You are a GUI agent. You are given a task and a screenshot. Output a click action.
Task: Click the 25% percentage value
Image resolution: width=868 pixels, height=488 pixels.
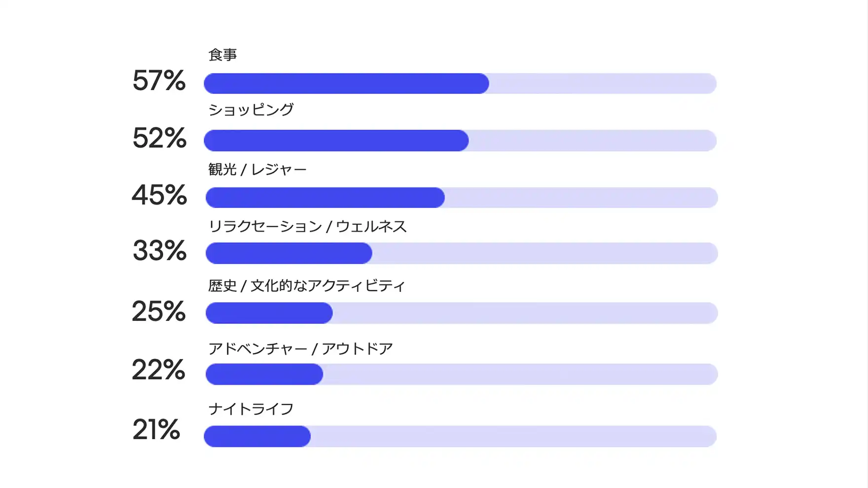[159, 312]
